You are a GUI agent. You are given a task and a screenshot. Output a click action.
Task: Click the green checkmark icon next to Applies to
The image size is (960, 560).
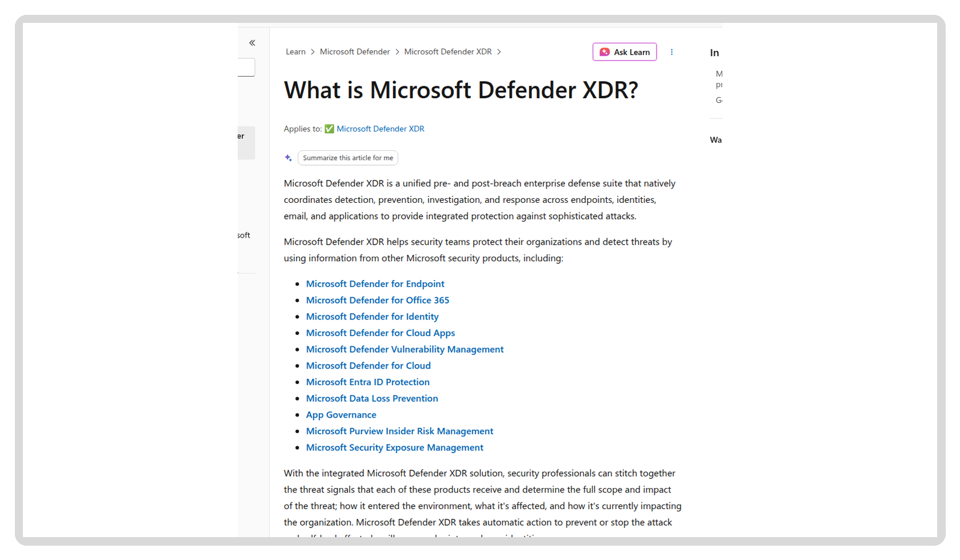point(329,129)
